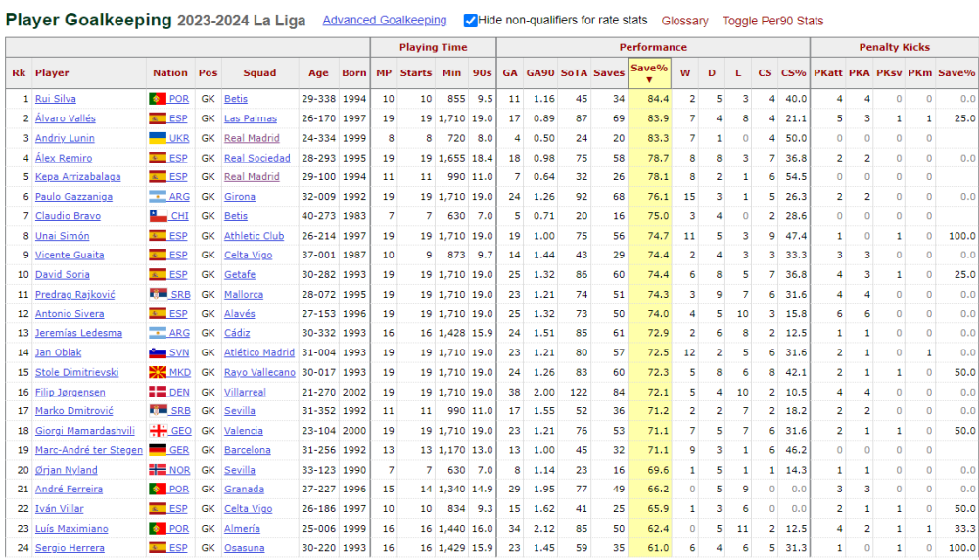Click Georgia flag for Giorgi Mamardashvili
Viewport: 979px width, 560px height.
click(158, 431)
